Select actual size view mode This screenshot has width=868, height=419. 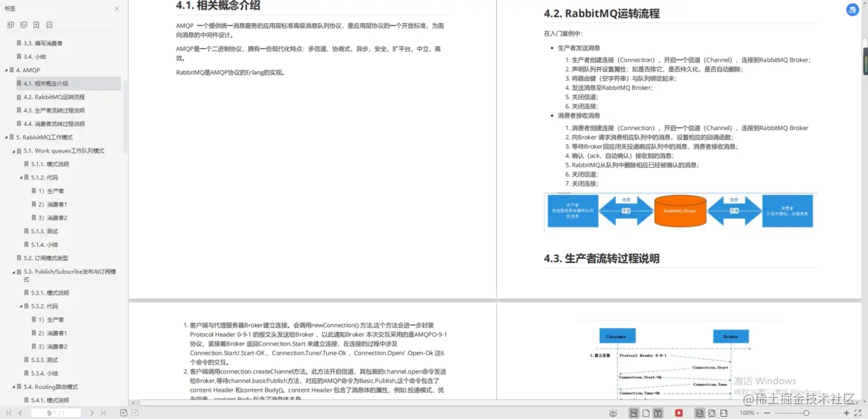[699, 413]
